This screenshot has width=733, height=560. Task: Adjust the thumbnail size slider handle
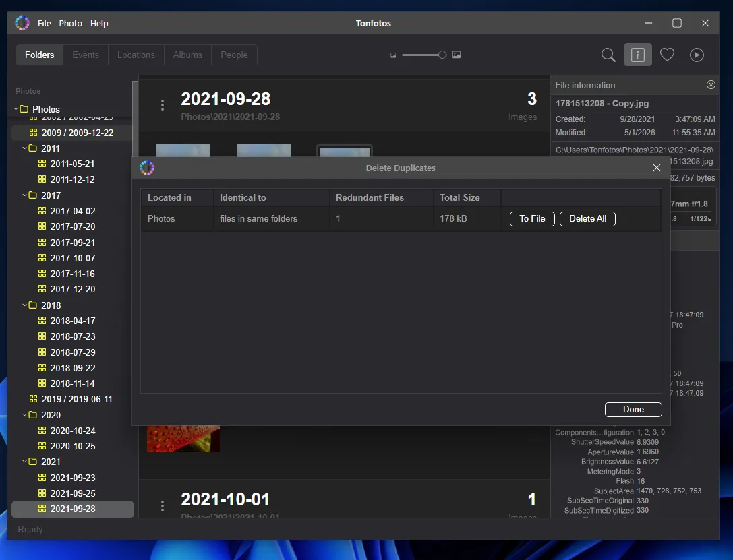click(x=442, y=55)
